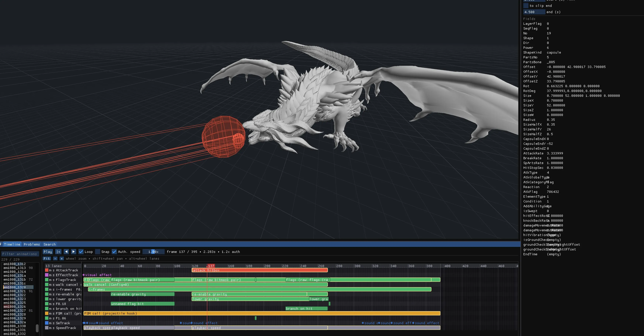Image resolution: width=644 pixels, height=336 pixels.
Task: Click the green FlagsTrack lane swatch
Action: 47,280
